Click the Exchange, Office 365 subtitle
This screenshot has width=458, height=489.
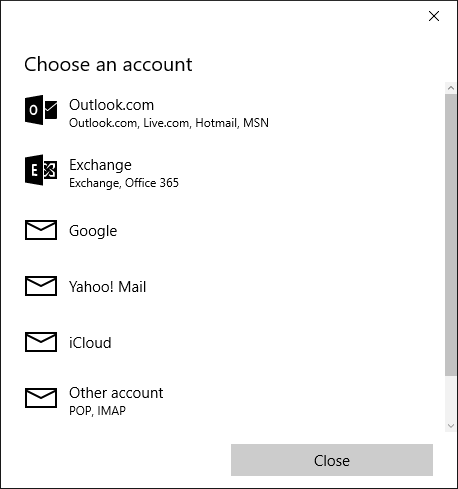tap(124, 183)
